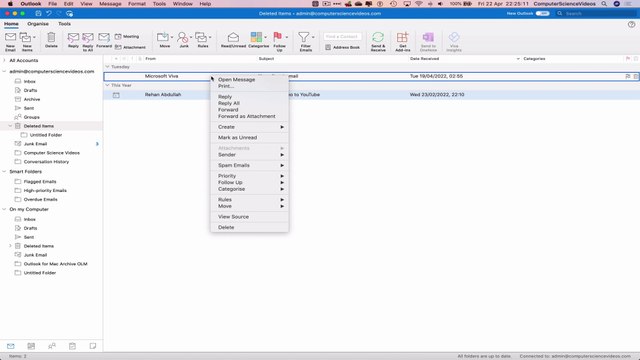Click the Reply icon in ribbon
Image resolution: width=640 pixels, height=360 pixels.
[73, 38]
